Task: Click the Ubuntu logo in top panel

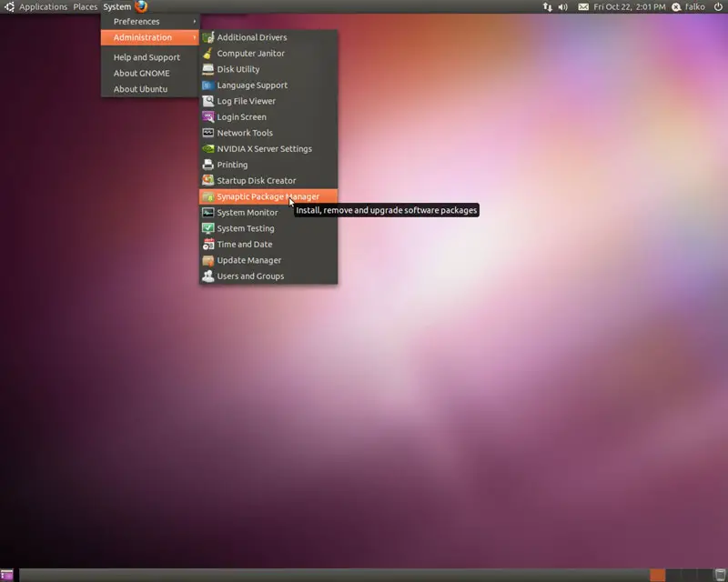Action: 9,6
